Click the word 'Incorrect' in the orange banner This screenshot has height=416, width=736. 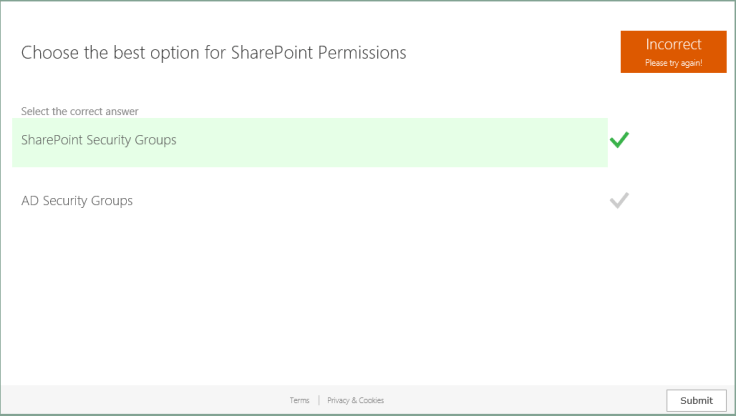click(x=673, y=44)
